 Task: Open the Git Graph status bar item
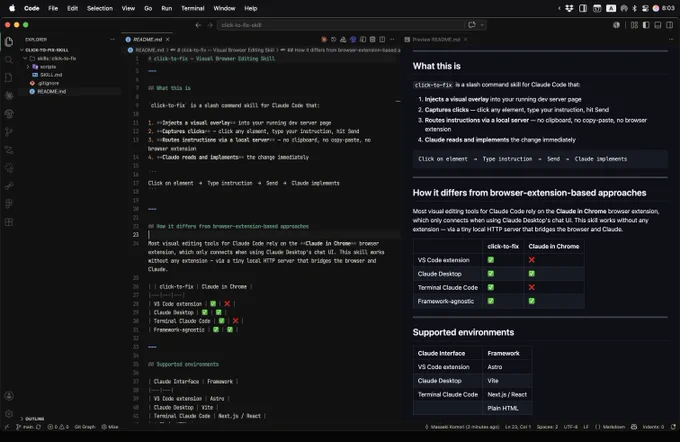(85, 427)
